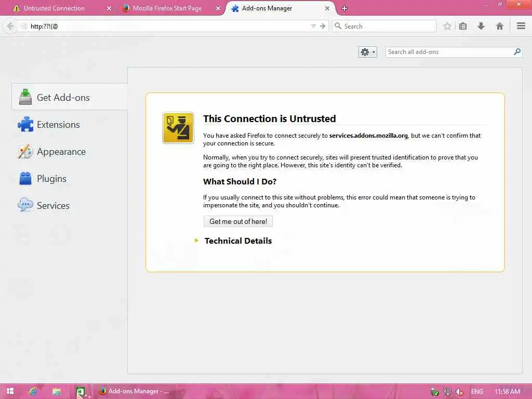The width and height of the screenshot is (532, 399).
Task: Go to Home page icon
Action: (x=499, y=26)
